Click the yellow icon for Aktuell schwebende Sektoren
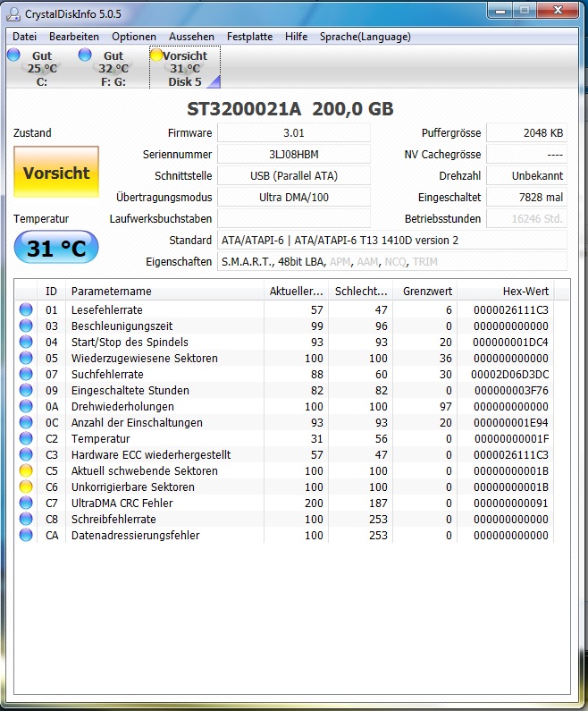 click(x=26, y=470)
